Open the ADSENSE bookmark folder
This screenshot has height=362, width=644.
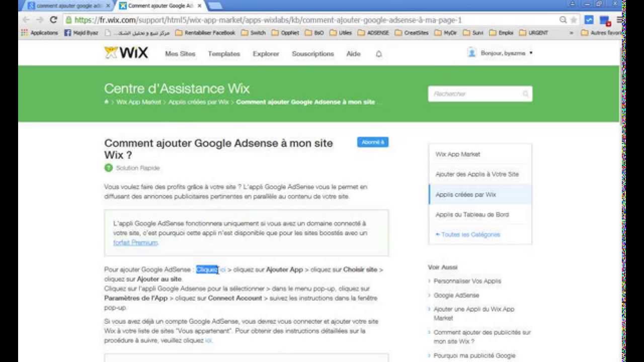tap(373, 33)
